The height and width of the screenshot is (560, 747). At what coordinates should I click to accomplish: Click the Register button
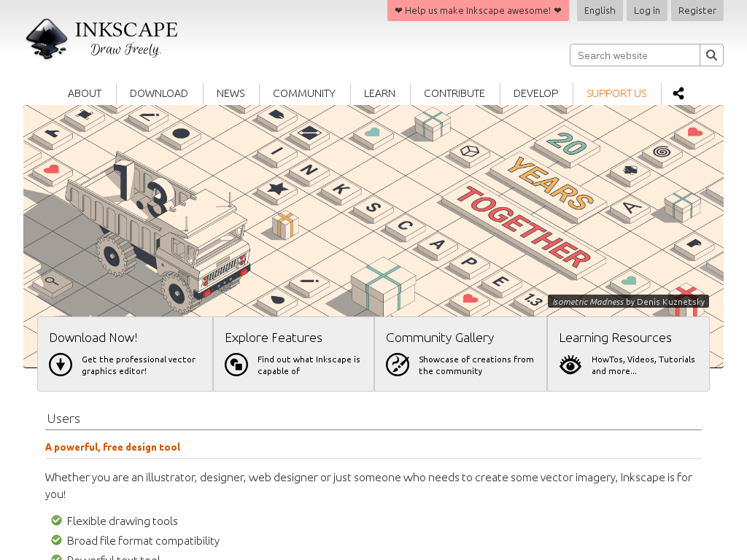pos(697,10)
